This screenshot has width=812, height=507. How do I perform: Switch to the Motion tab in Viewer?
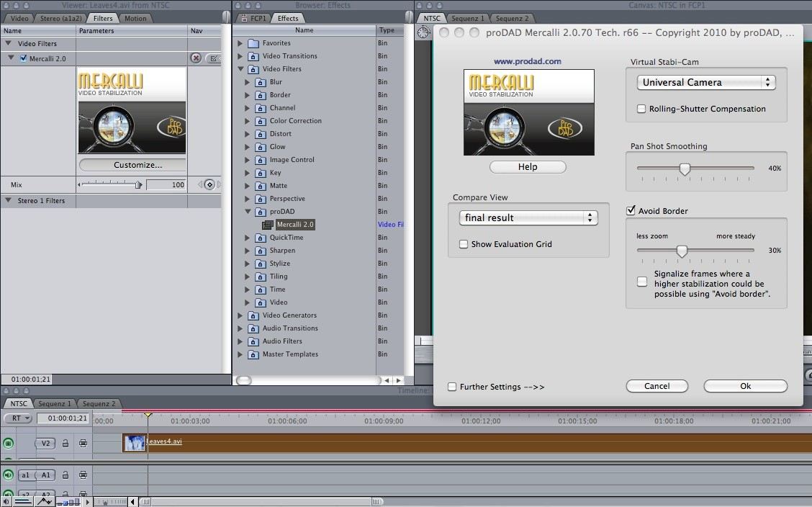point(135,18)
